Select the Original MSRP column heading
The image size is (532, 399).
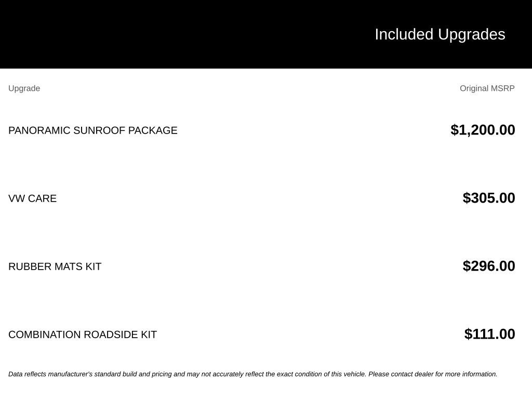pos(487,88)
